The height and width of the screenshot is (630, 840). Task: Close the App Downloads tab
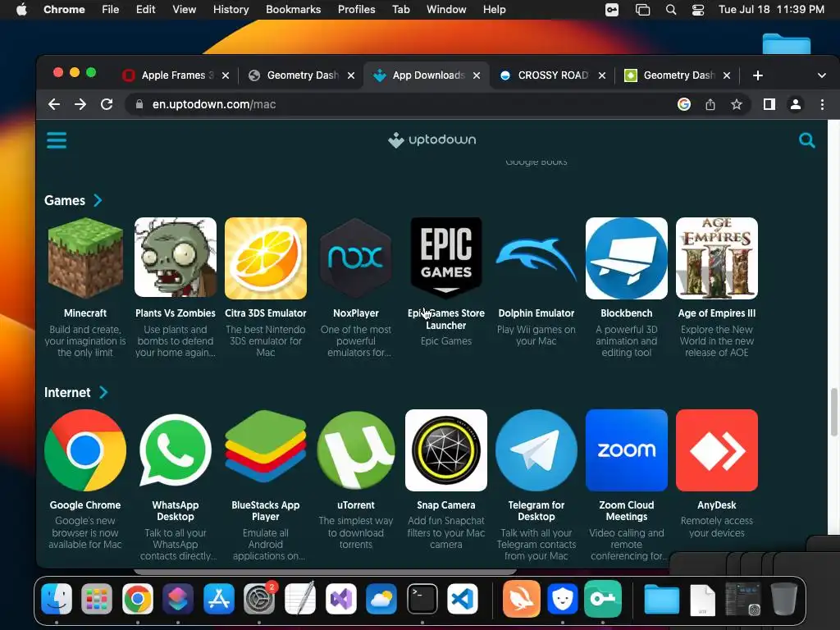pos(477,75)
